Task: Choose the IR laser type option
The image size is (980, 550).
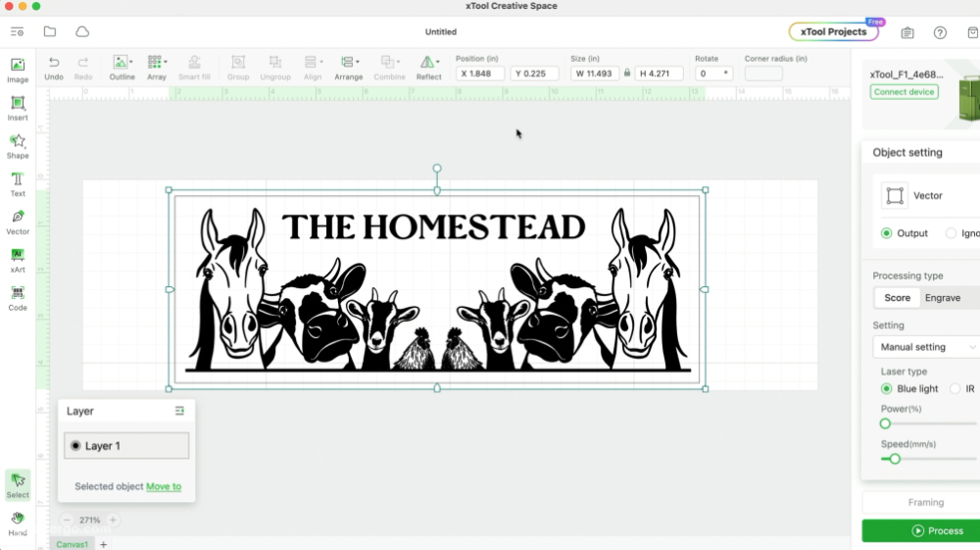Action: coord(955,389)
